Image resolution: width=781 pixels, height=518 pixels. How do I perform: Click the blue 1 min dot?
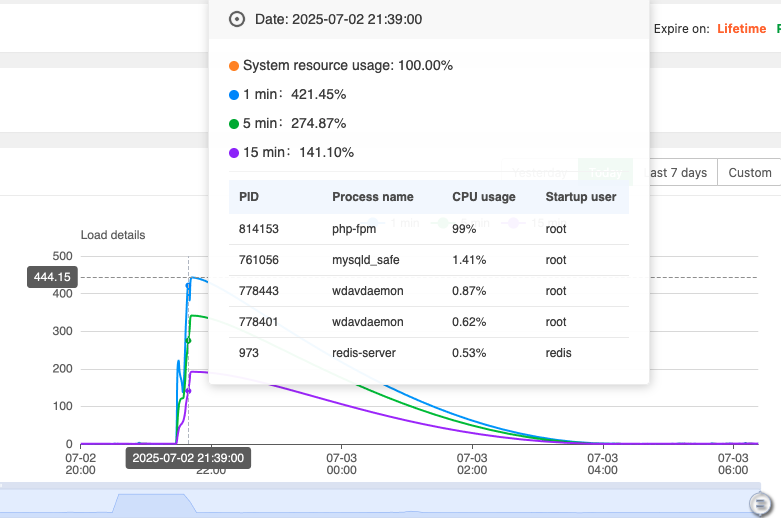tap(234, 95)
